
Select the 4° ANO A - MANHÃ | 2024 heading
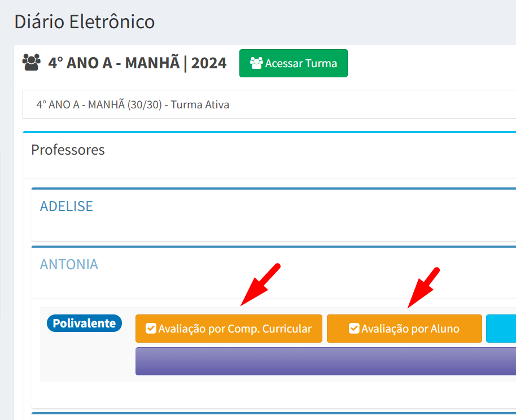coord(137,63)
